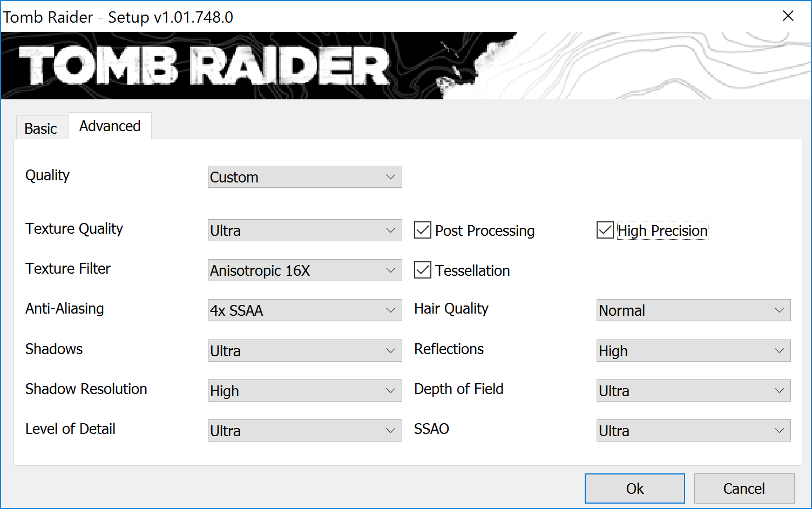
Task: Close the Tomb Raider Setup window
Action: [x=788, y=16]
